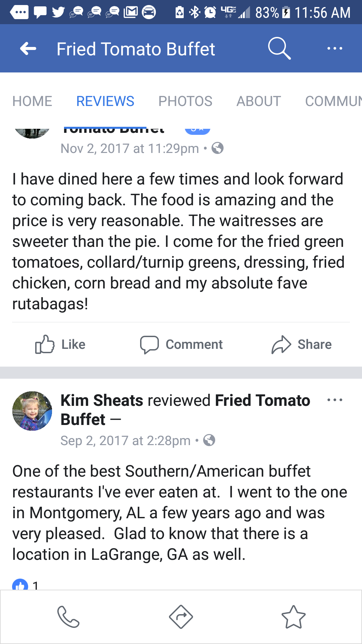Expand options menu for Kim Sheats' review

pos(335,400)
